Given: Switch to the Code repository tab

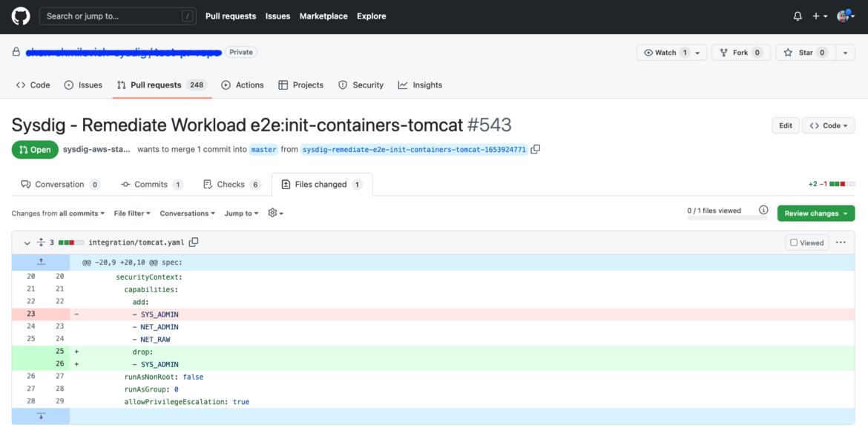Looking at the screenshot, I should click(x=33, y=85).
